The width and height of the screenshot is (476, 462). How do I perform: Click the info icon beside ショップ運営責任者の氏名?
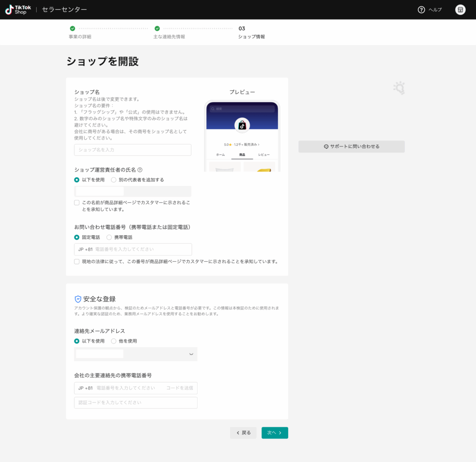pyautogui.click(x=140, y=170)
